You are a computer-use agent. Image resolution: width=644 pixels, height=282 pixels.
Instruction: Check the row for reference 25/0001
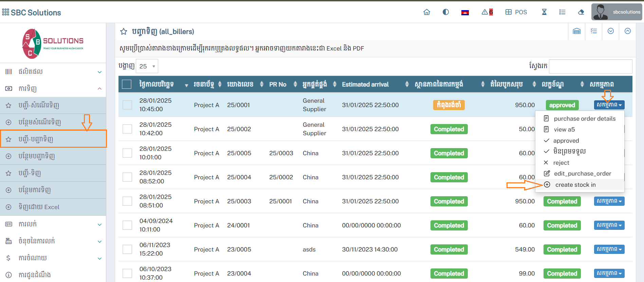(127, 105)
